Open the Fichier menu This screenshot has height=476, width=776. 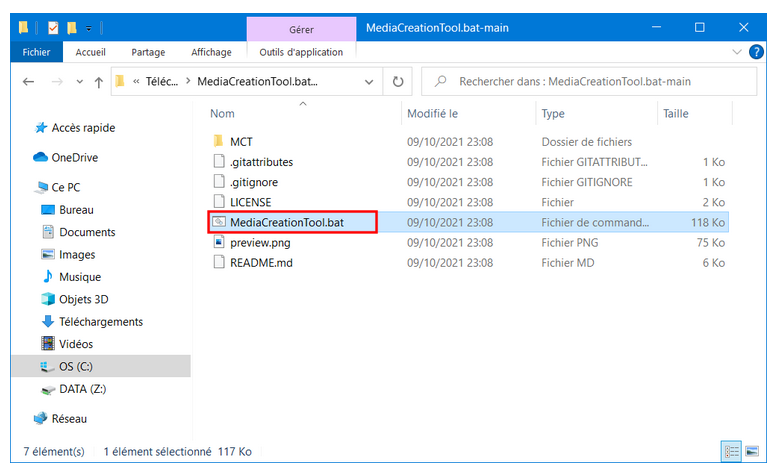coord(36,52)
